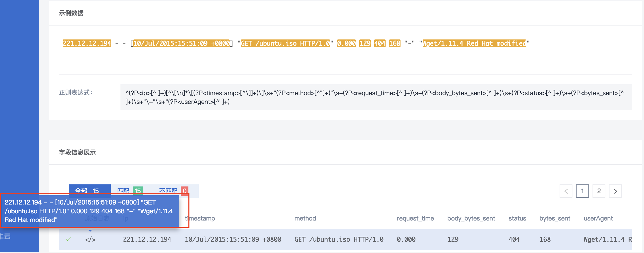Click the method column header
The width and height of the screenshot is (644, 253).
[305, 218]
